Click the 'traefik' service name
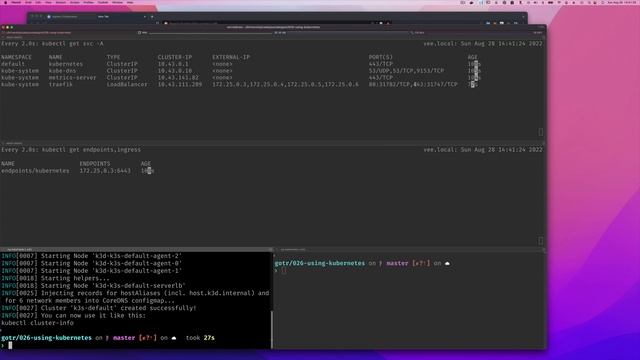This screenshot has width=640, height=360. pos(60,84)
